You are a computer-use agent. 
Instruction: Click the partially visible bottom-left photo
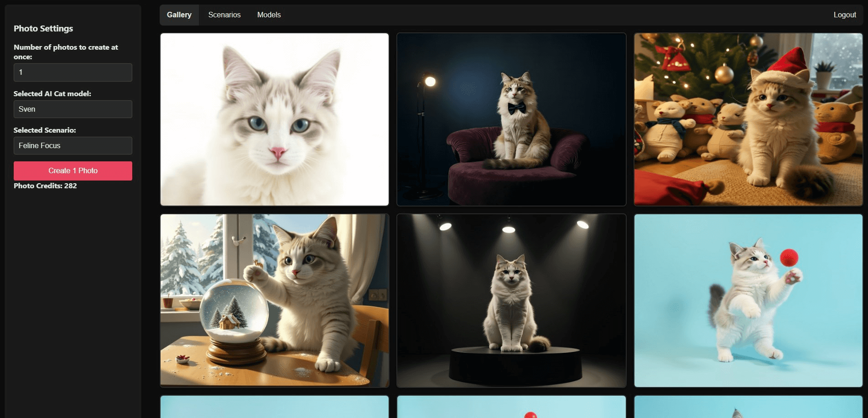274,407
